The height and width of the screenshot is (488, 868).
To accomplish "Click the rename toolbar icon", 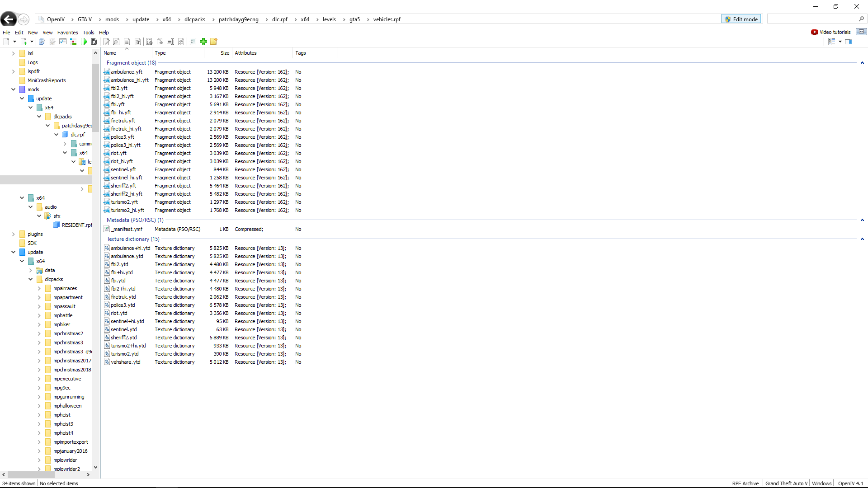I will click(x=170, y=42).
